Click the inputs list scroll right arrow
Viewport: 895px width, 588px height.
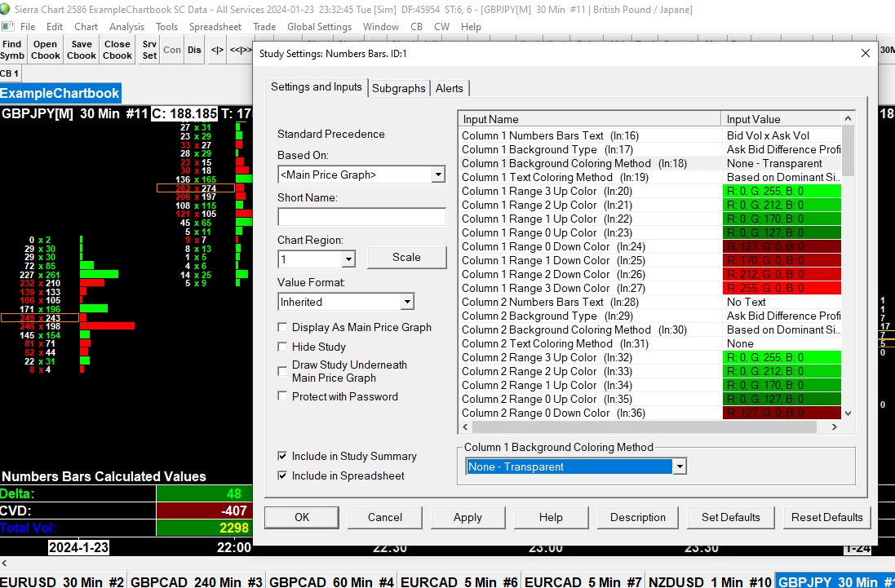point(835,427)
